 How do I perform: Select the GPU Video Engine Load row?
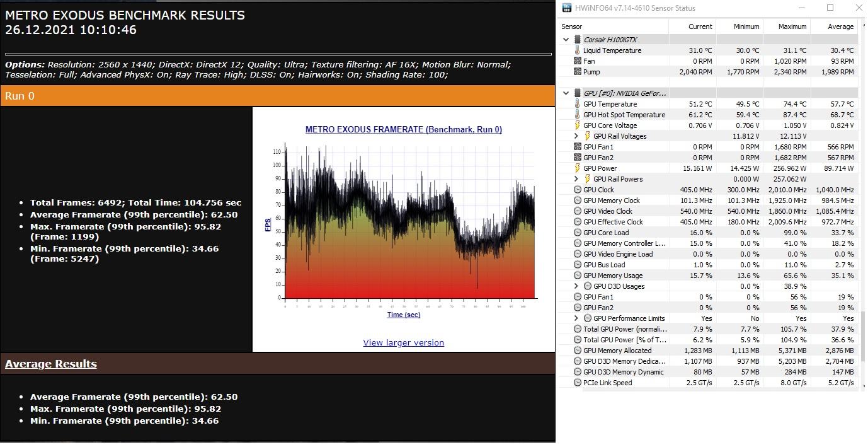(707, 254)
